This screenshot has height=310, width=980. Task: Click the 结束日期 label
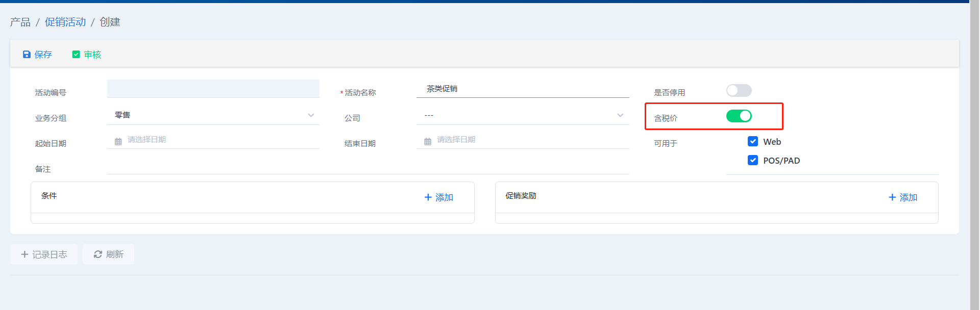360,144
